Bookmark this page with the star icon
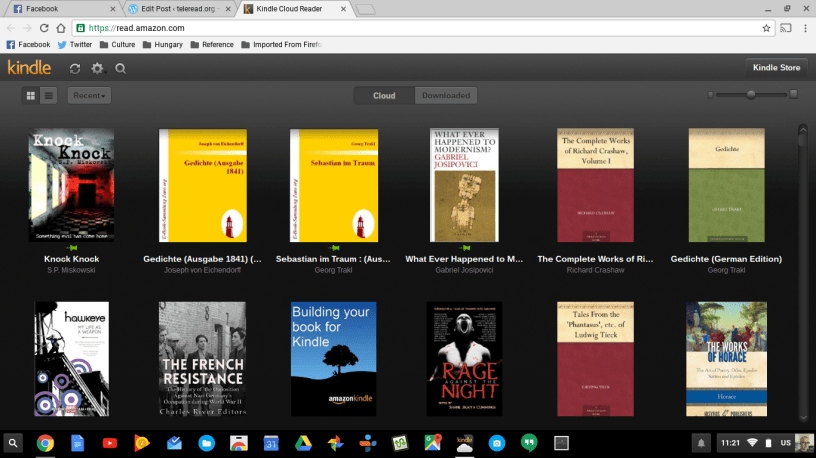816x458 pixels. [766, 28]
